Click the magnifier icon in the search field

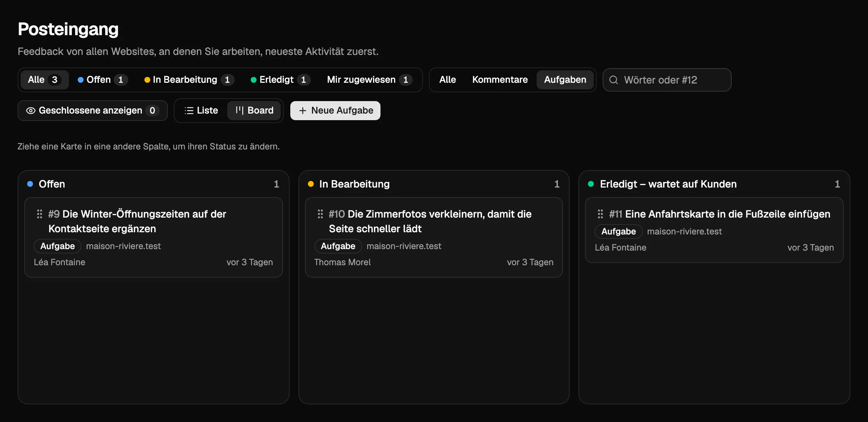pos(614,80)
